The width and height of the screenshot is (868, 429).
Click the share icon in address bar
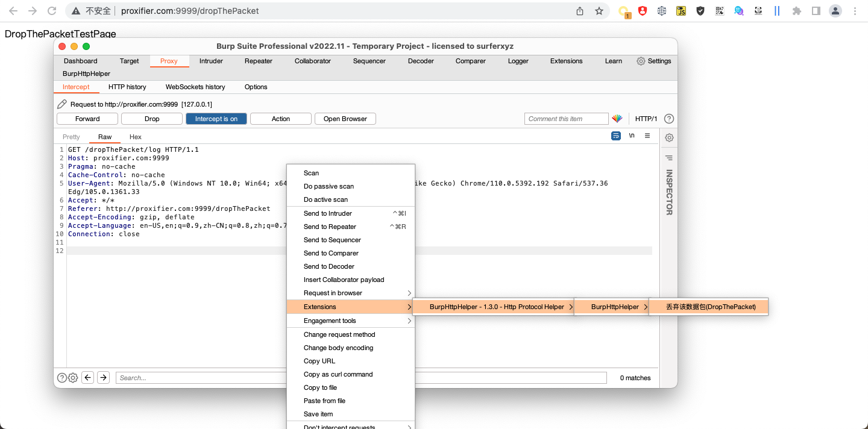point(580,11)
